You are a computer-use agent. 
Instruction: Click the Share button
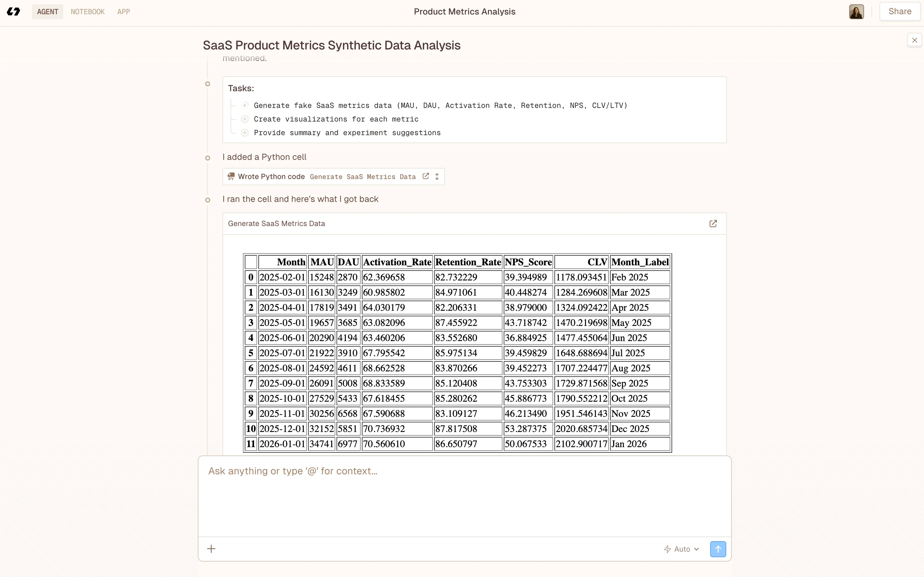pos(900,11)
